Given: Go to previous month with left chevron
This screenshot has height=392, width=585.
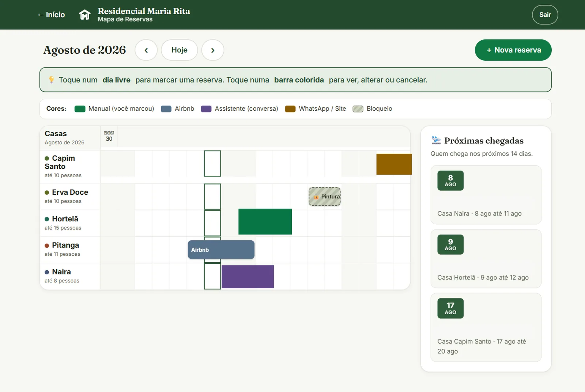Looking at the screenshot, I should pos(146,50).
